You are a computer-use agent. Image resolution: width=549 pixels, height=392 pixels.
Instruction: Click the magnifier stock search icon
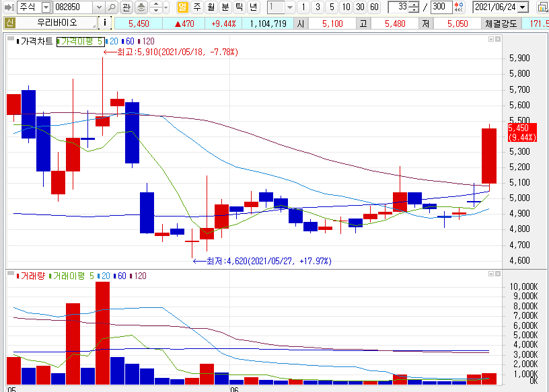click(x=111, y=7)
